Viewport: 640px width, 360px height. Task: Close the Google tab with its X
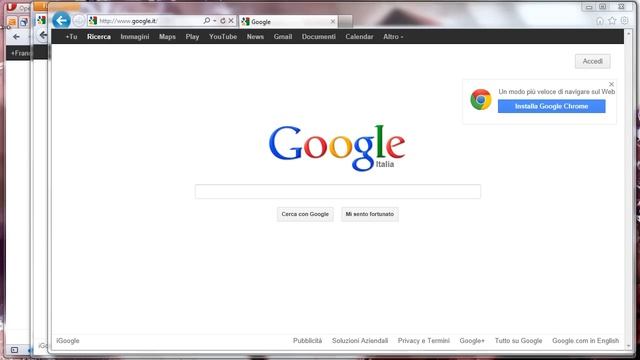point(333,22)
